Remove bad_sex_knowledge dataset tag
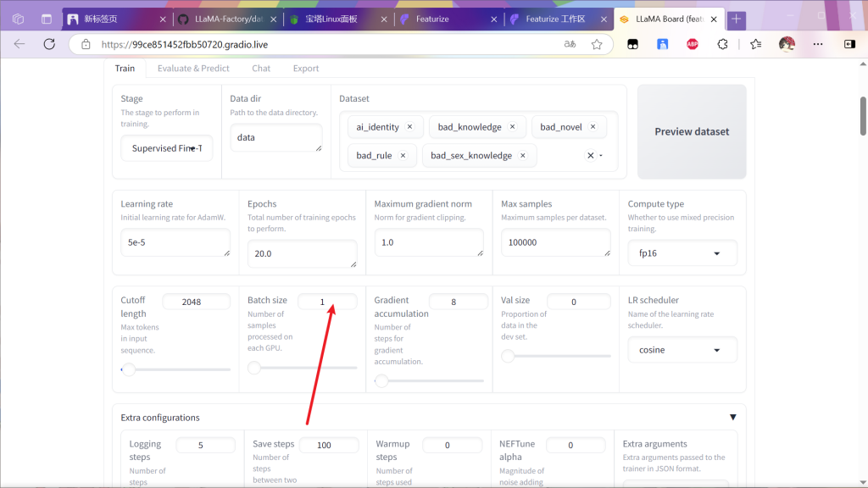The height and width of the screenshot is (488, 868). pyautogui.click(x=522, y=156)
